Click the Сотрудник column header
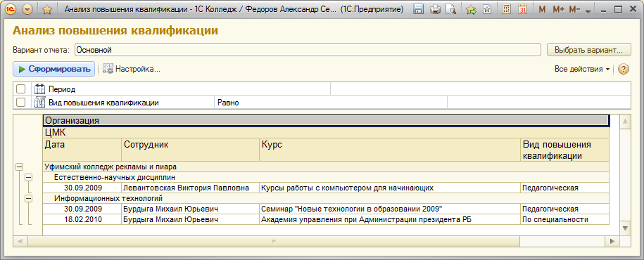 191,150
